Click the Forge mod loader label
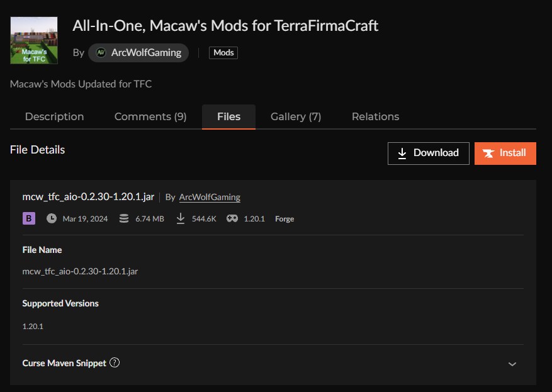552x392 pixels. [x=284, y=219]
